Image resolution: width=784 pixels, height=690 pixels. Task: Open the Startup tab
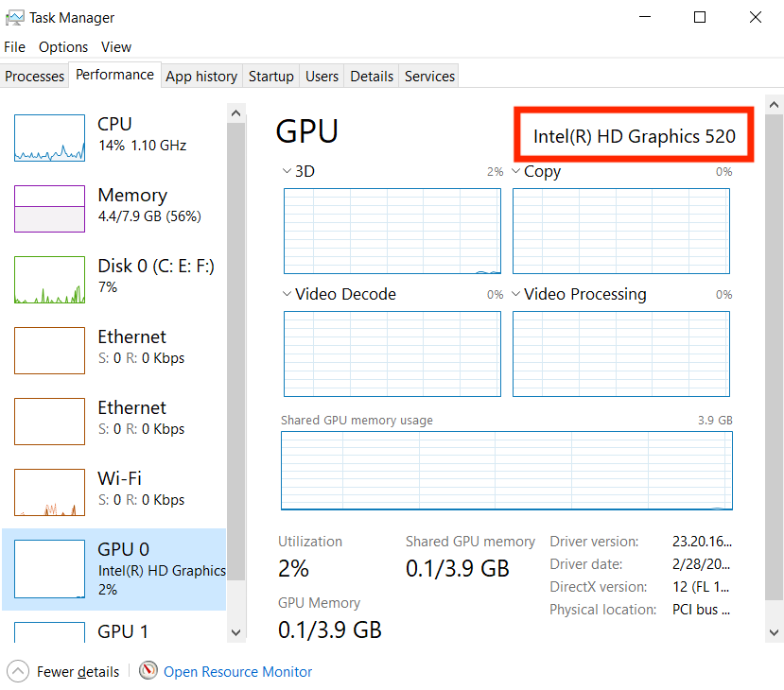271,76
